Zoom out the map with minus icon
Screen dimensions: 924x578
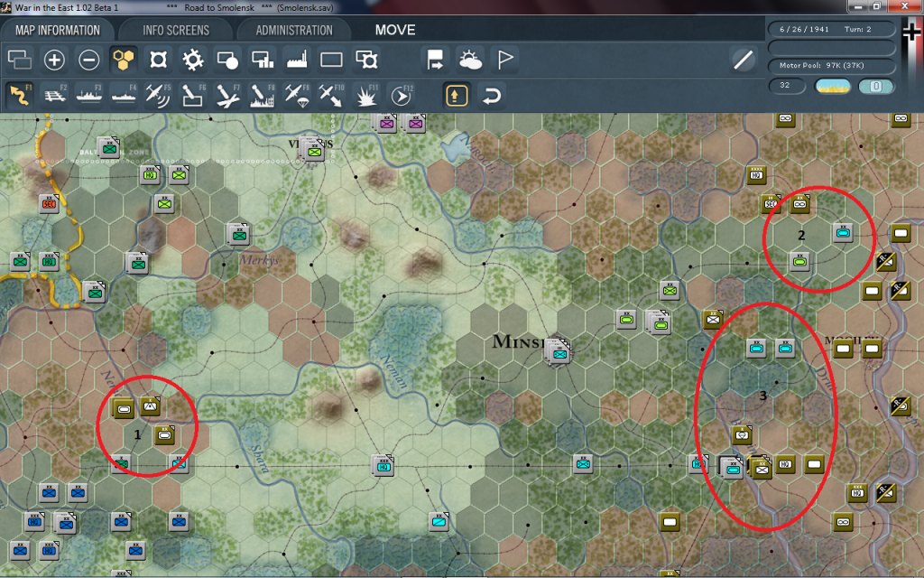pos(88,61)
